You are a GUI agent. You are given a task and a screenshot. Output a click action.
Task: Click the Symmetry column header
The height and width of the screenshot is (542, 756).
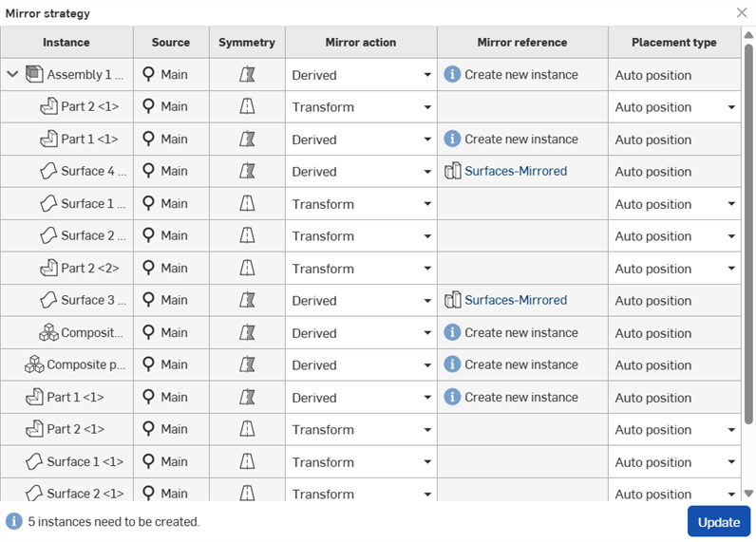coord(247,43)
